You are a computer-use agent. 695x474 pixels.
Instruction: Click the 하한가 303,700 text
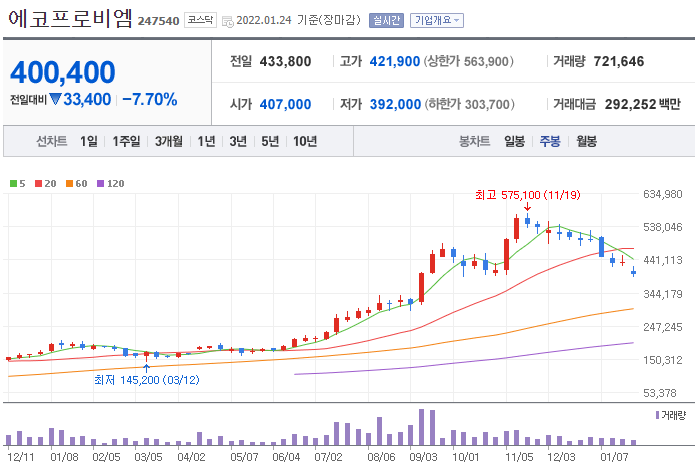(469, 104)
